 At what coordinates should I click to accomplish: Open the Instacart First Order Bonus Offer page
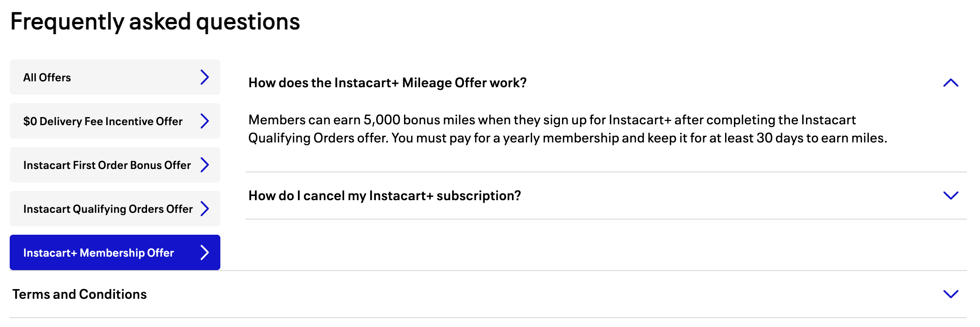107,165
